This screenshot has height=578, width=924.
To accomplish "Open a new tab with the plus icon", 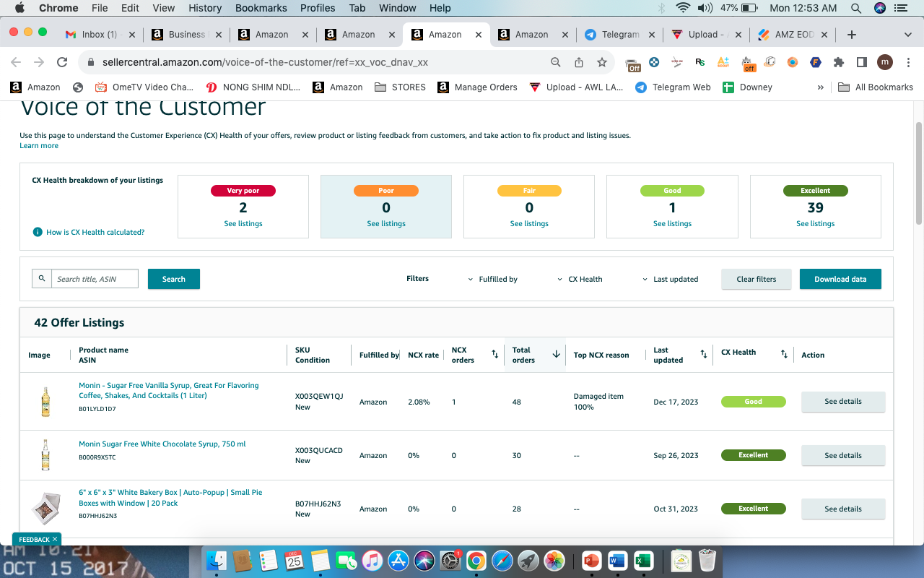I will [852, 35].
